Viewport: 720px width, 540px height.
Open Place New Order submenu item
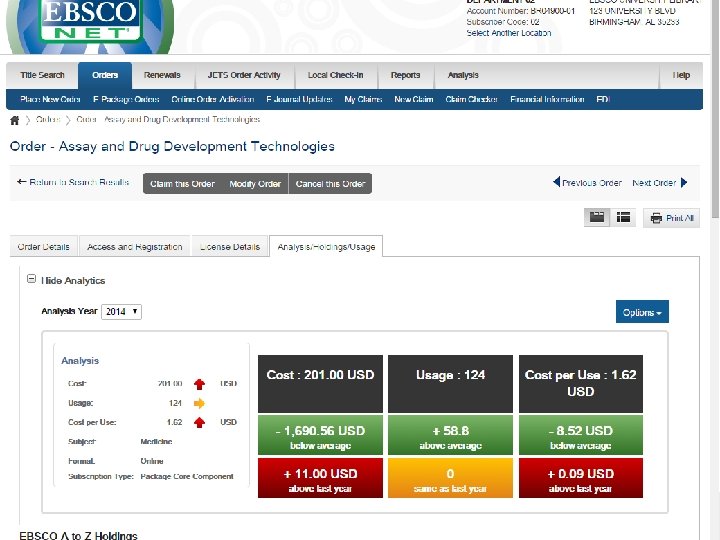point(51,99)
